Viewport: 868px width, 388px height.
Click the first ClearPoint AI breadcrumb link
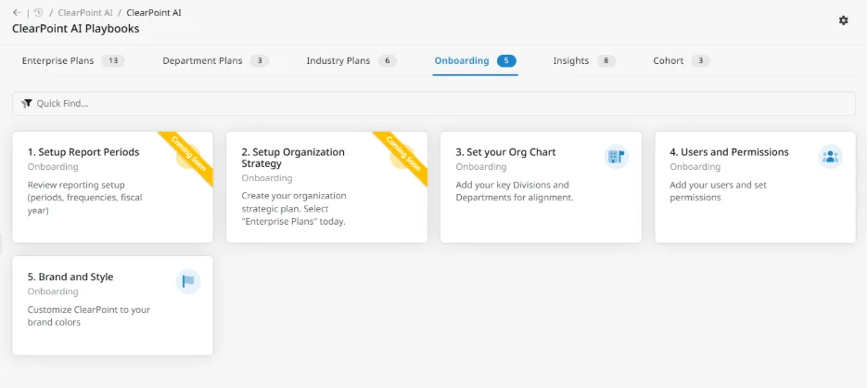pyautogui.click(x=85, y=12)
